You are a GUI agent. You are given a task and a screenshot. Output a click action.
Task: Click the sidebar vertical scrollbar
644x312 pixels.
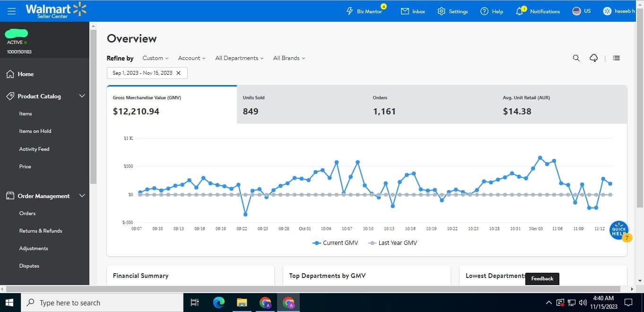[x=93, y=106]
